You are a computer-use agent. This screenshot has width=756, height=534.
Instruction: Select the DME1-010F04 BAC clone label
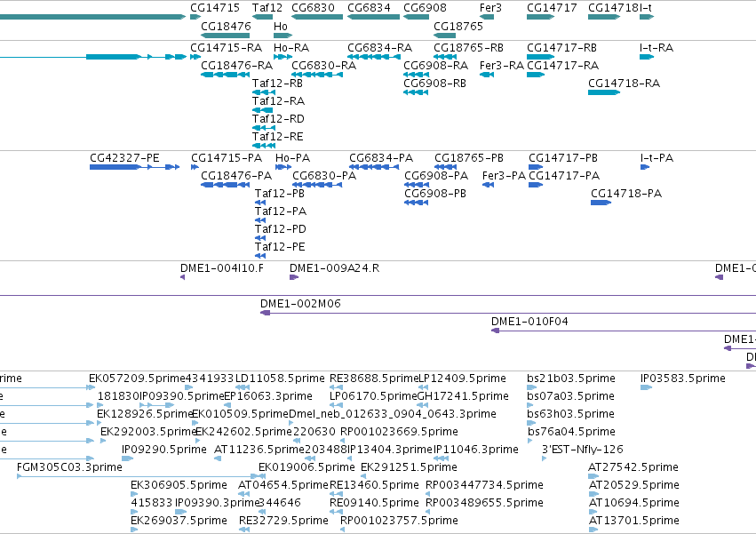[x=529, y=322]
